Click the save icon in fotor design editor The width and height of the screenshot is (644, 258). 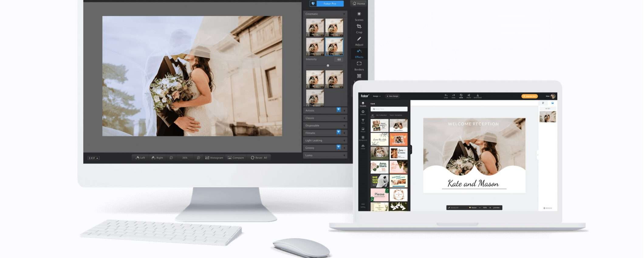(461, 96)
